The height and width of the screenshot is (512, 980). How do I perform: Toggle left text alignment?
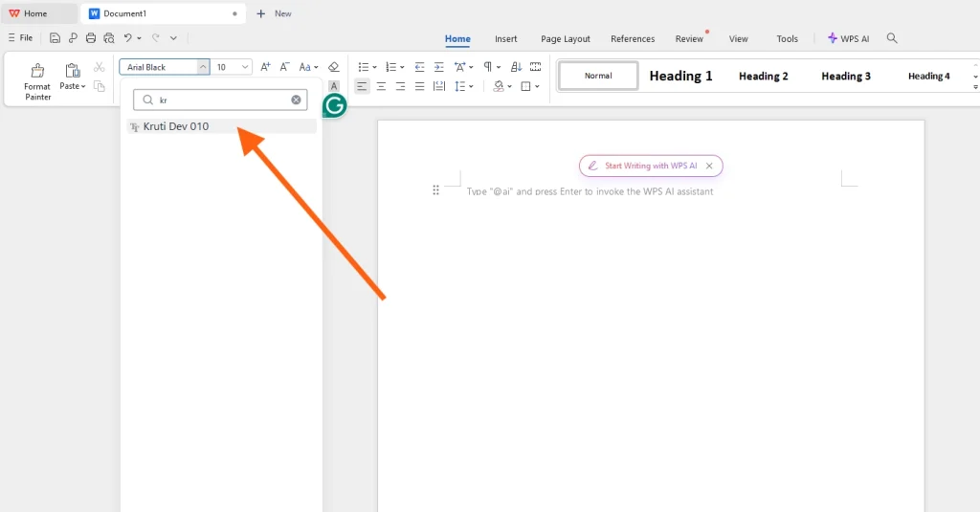pyautogui.click(x=362, y=86)
